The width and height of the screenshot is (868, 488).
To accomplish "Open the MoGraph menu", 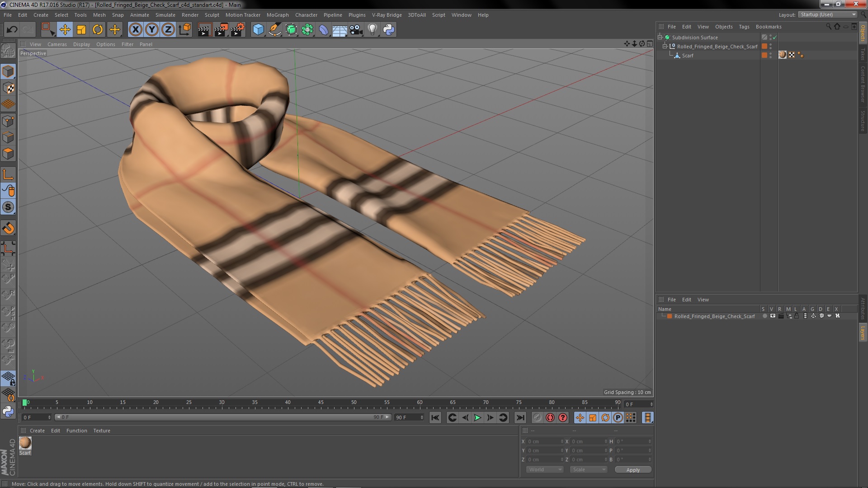I will pos(277,15).
